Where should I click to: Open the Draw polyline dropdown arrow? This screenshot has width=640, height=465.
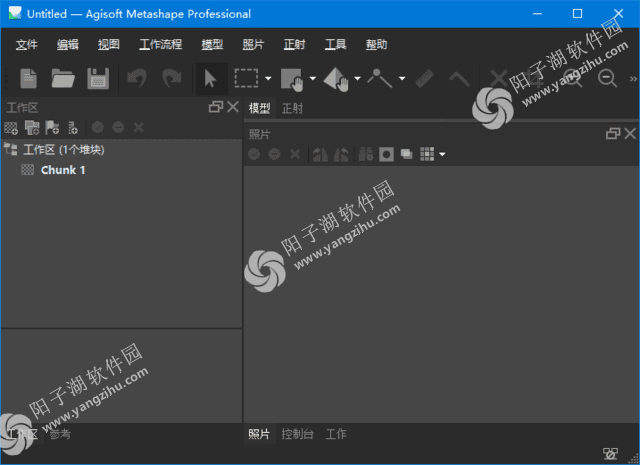(402, 78)
